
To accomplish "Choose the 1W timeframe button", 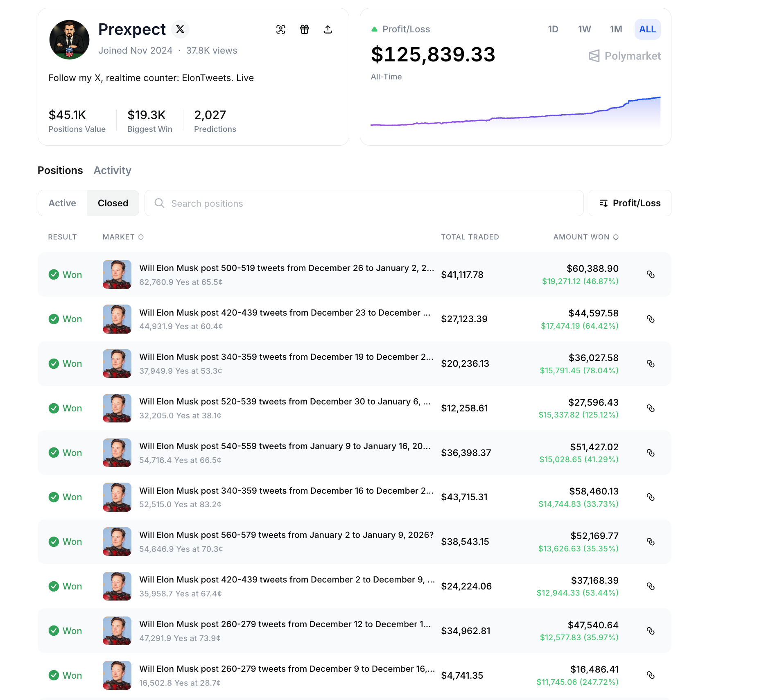I will tap(584, 29).
